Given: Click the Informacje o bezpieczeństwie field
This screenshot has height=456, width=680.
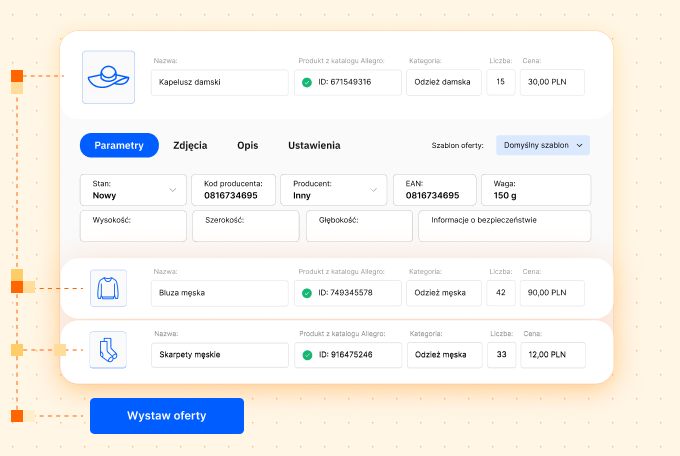Looking at the screenshot, I should point(504,226).
